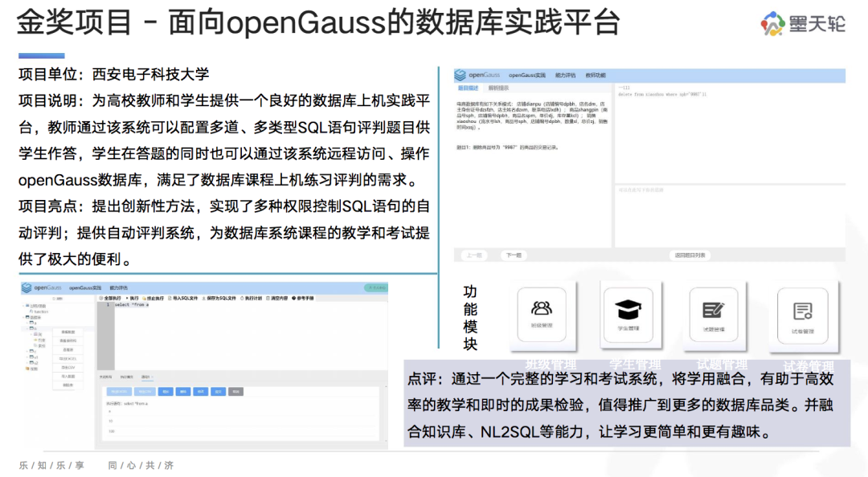Expand the 视图 views tree node
868x477 pixels.
click(31, 369)
